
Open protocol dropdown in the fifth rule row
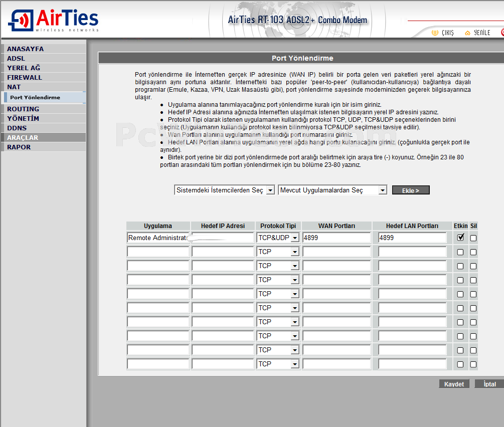pos(278,294)
